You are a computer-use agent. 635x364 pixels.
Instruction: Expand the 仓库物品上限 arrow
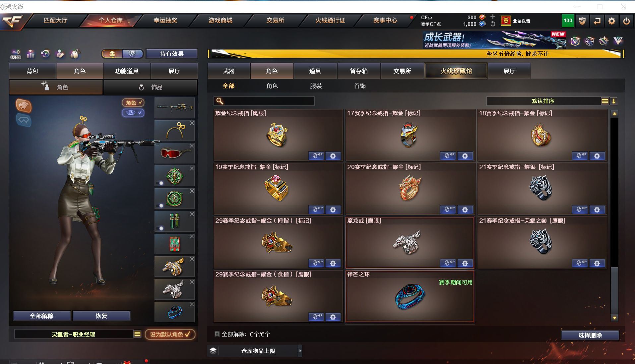(x=300, y=351)
